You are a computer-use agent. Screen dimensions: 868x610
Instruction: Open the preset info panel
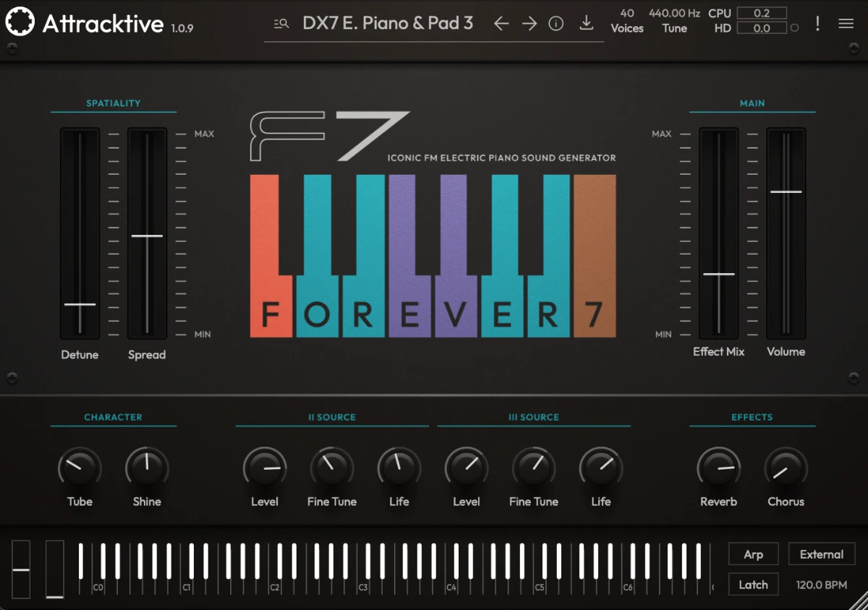[x=556, y=22]
